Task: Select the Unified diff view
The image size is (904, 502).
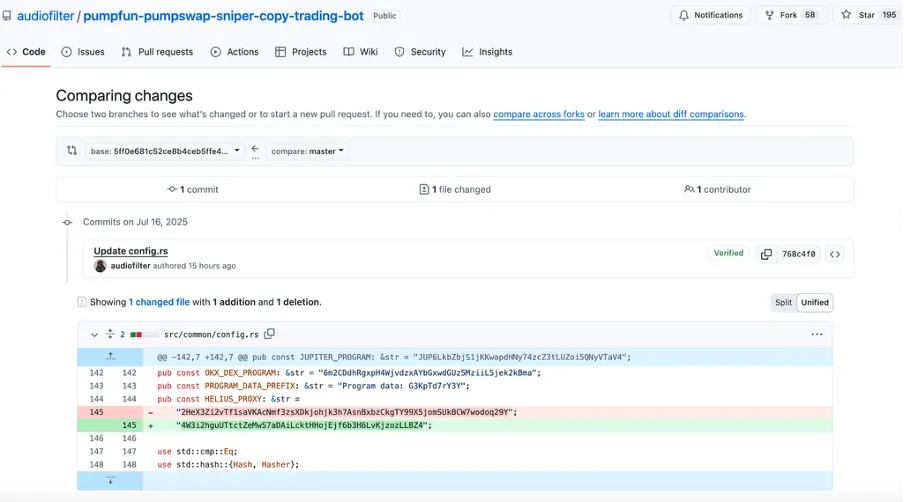Action: (815, 302)
